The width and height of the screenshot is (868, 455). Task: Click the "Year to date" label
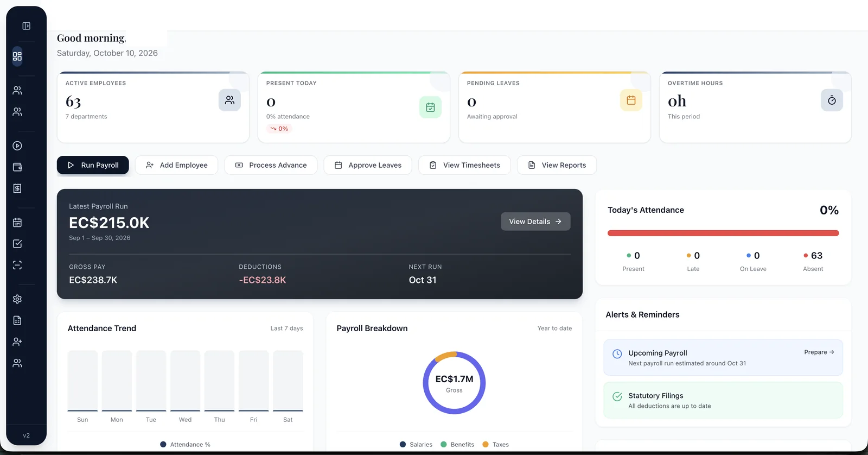(x=554, y=328)
